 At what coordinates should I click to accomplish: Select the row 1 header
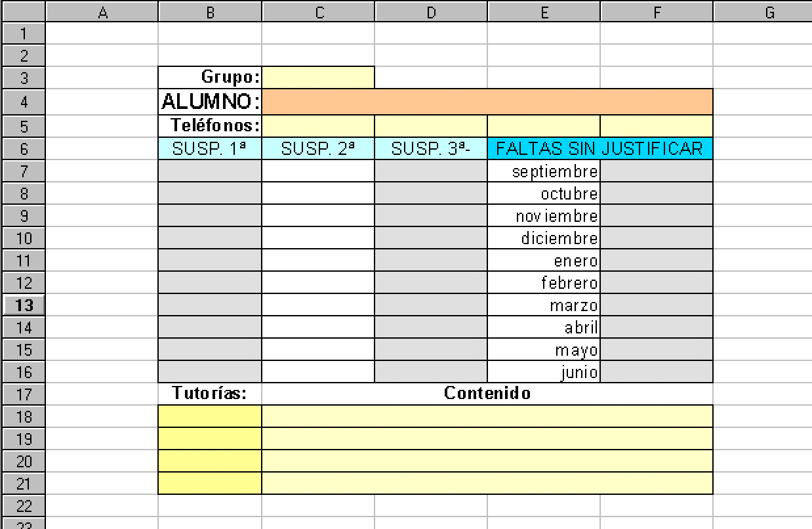click(24, 33)
